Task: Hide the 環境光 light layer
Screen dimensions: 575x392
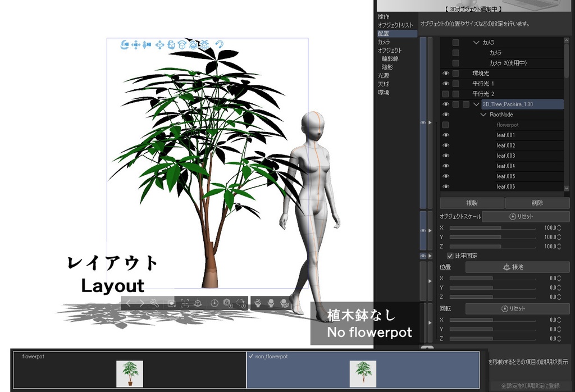Action: point(445,72)
